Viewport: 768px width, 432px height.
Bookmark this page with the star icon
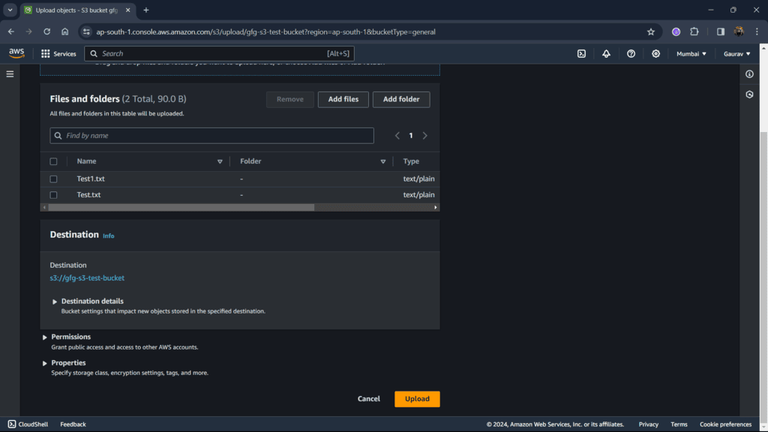(650, 32)
